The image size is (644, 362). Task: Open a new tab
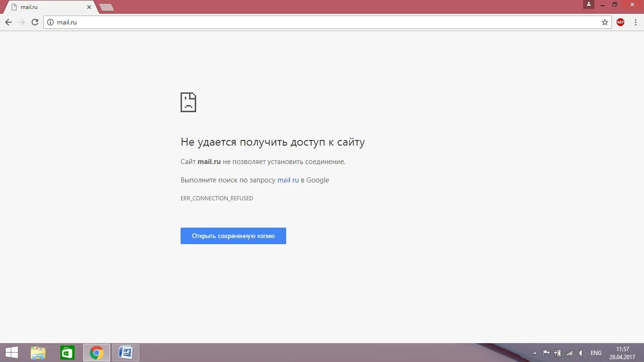[x=107, y=7]
